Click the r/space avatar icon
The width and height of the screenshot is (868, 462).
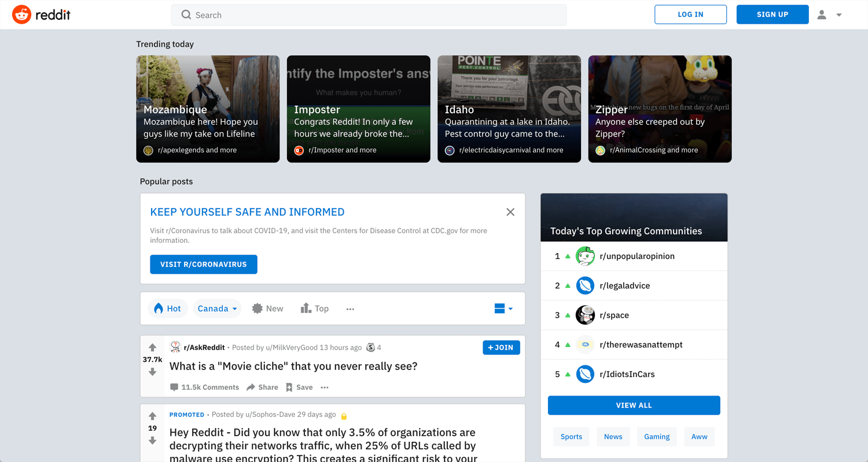click(x=585, y=315)
